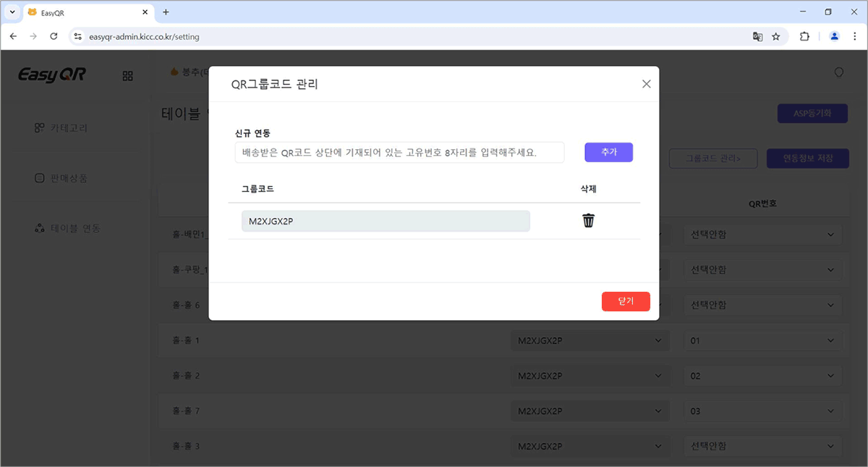Click the QR code number input field
The image size is (868, 467).
[399, 152]
